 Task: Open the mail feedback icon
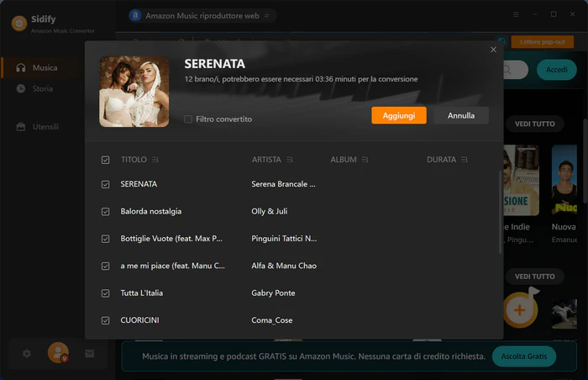[90, 353]
